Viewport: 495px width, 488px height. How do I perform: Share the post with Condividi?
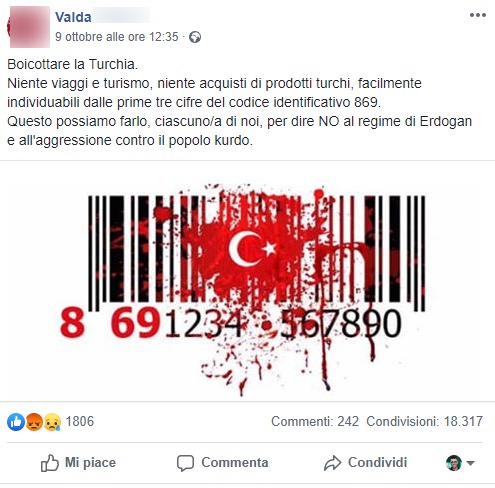click(x=378, y=463)
